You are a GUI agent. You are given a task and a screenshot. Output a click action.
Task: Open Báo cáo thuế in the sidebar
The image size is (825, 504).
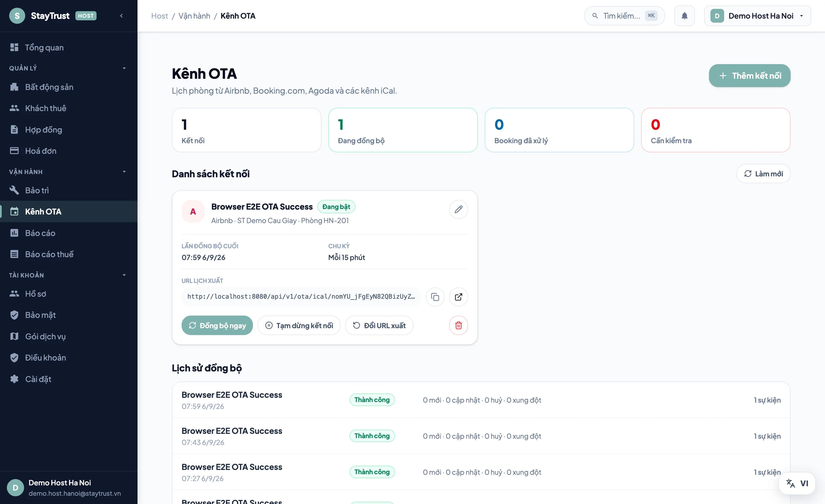pos(69,254)
